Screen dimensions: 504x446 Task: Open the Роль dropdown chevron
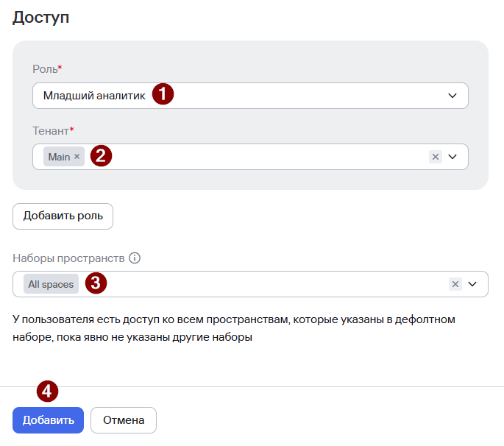pyautogui.click(x=452, y=96)
